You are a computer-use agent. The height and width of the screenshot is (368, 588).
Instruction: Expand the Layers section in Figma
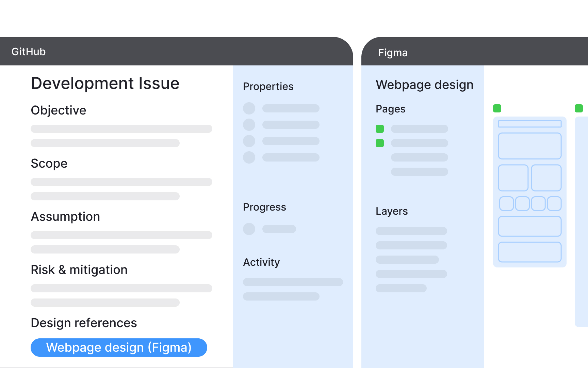pos(392,211)
